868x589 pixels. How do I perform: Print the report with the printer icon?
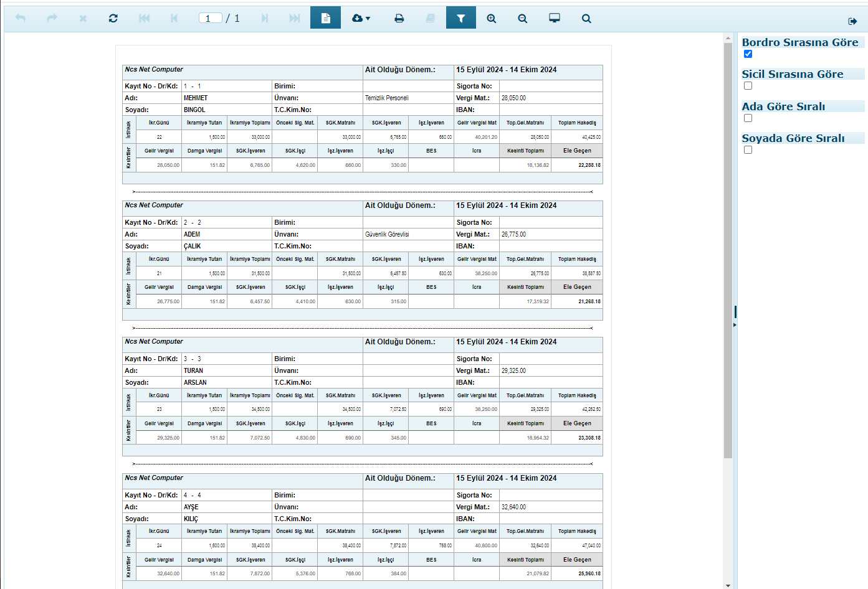(399, 18)
